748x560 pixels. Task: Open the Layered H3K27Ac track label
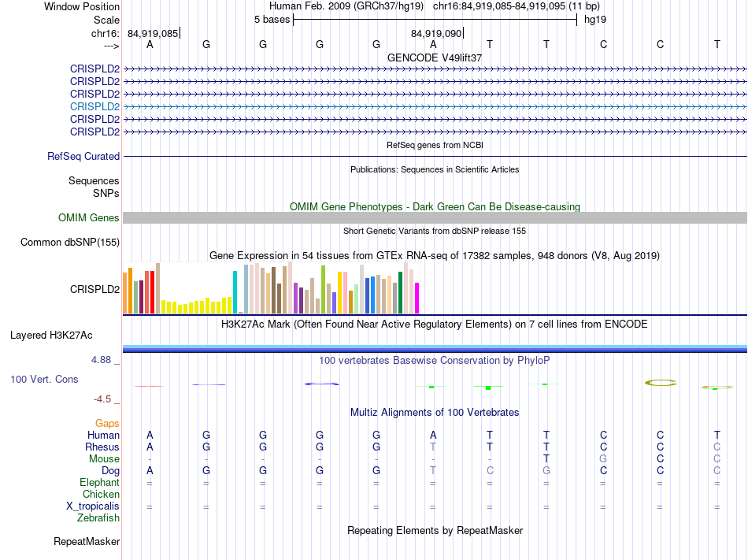coord(51,336)
